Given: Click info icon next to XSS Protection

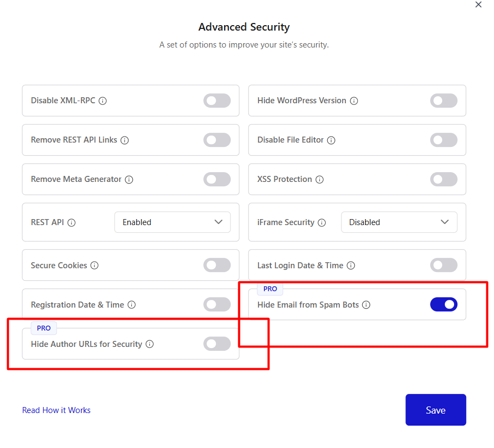Looking at the screenshot, I should [x=320, y=180].
